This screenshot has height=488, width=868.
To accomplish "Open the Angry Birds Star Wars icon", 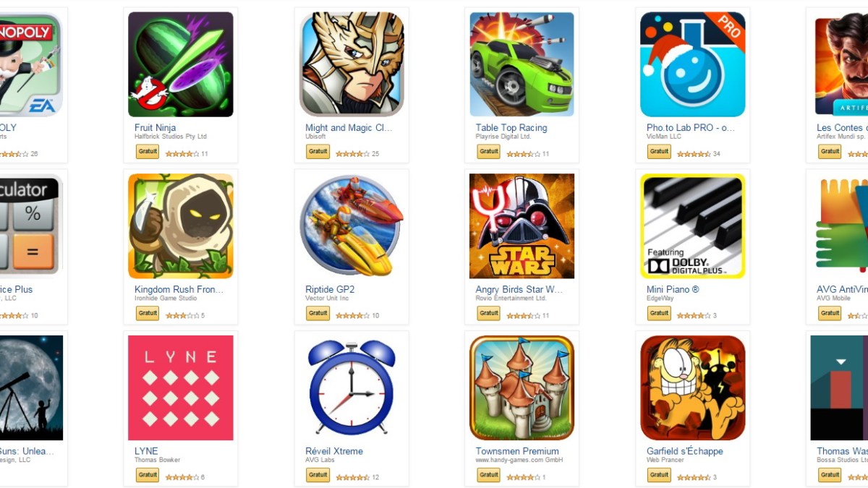I will click(522, 226).
